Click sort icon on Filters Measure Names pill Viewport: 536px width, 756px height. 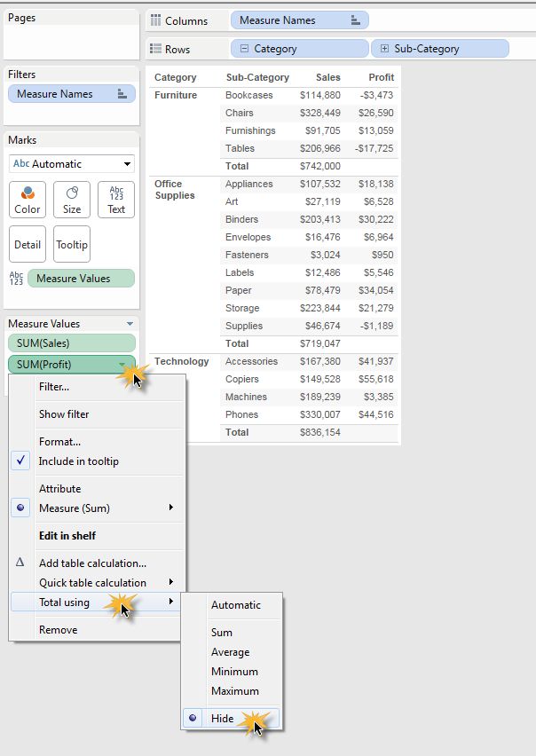pyautogui.click(x=122, y=94)
